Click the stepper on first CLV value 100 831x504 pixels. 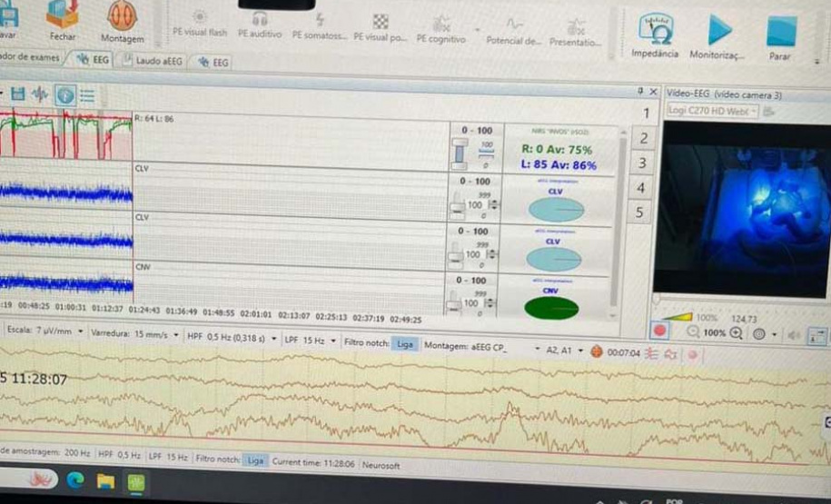(x=493, y=204)
